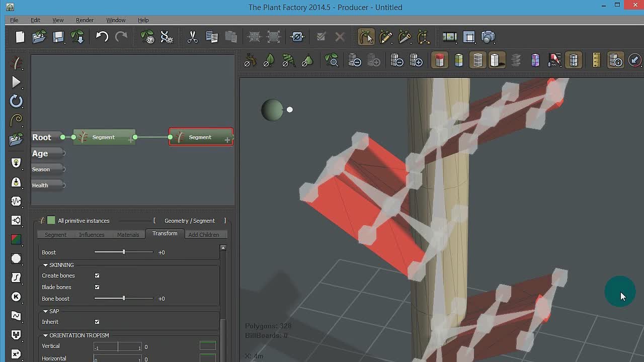
Task: Open the Add Children tab
Action: point(204,235)
